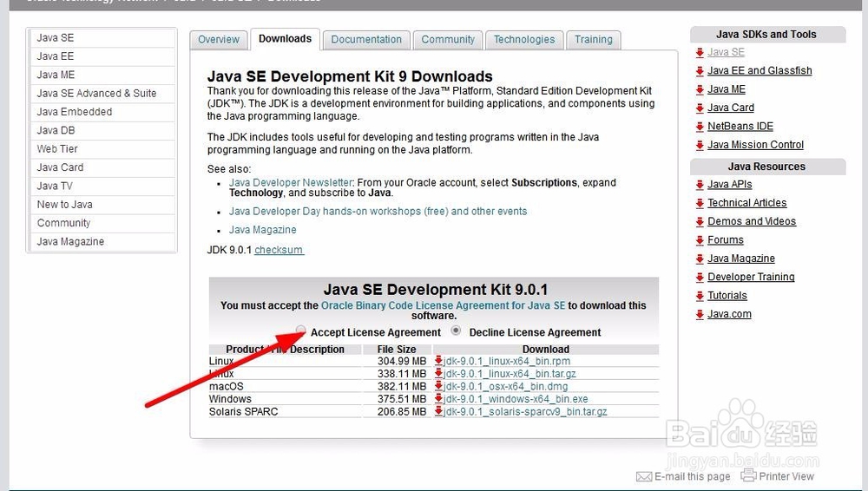Click arrow icon beside Java SE in SDKs
868x491 pixels.
click(700, 53)
